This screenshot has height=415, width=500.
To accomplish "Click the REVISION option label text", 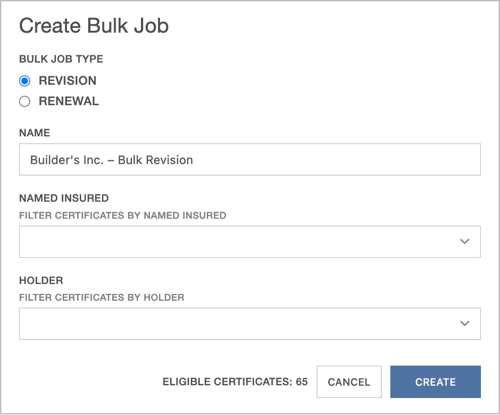I will [68, 81].
